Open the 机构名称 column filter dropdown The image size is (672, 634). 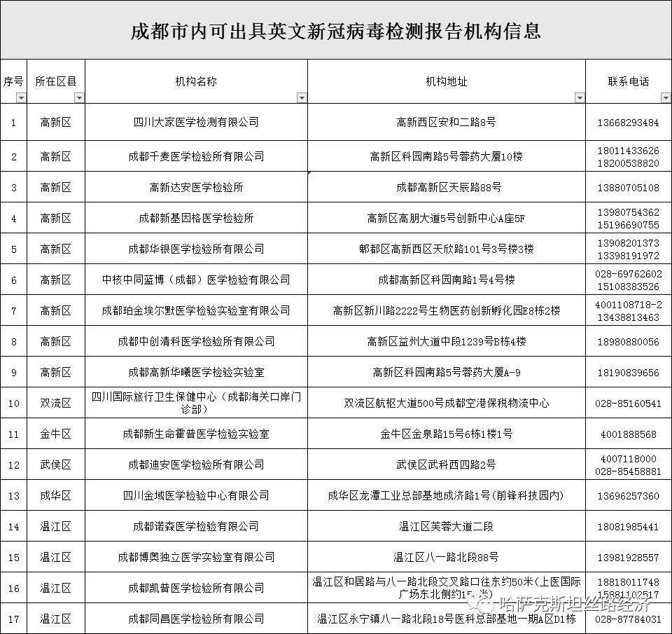(302, 97)
